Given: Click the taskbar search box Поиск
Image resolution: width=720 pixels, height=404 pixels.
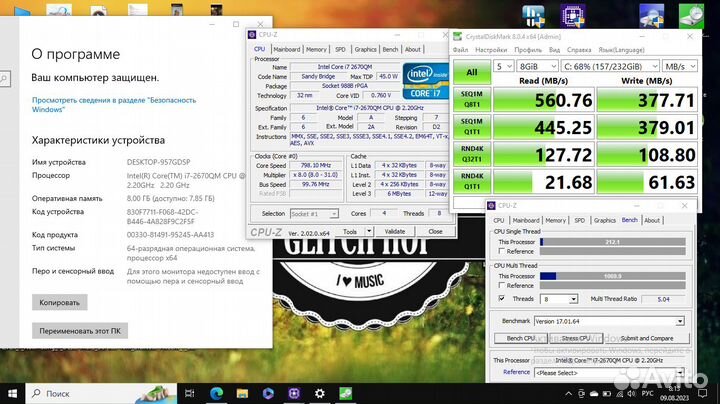Looking at the screenshot, I should pyautogui.click(x=101, y=393).
